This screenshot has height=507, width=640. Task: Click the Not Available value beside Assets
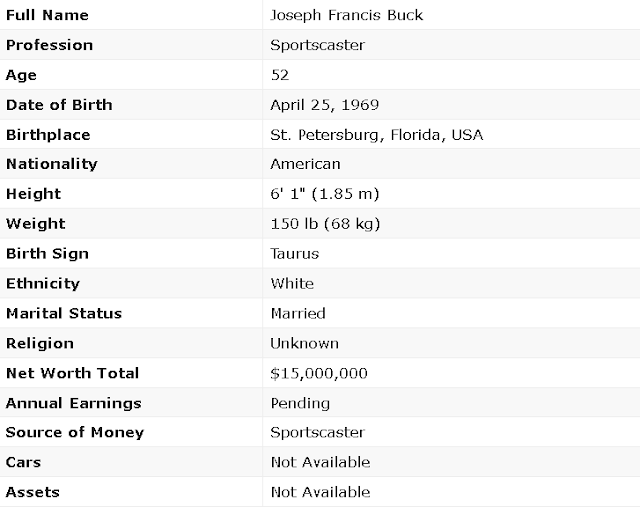click(320, 492)
